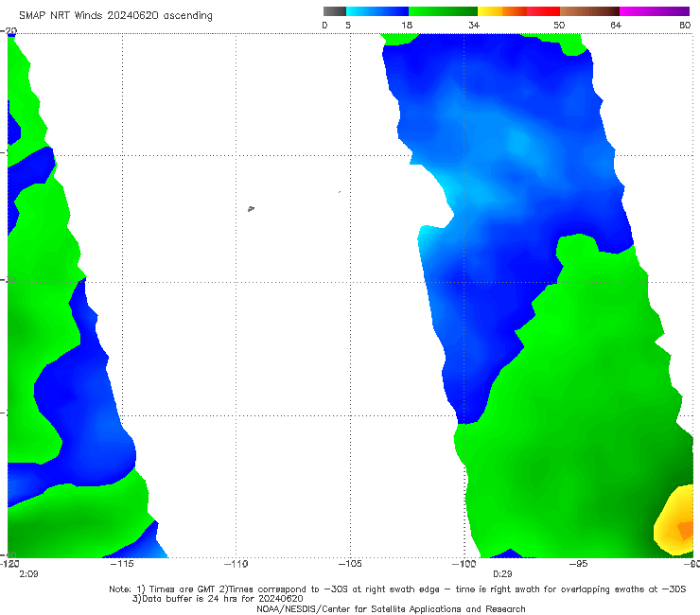This screenshot has width=700, height=615.
Task: Click the red segment of the color bar
Action: 543,11
